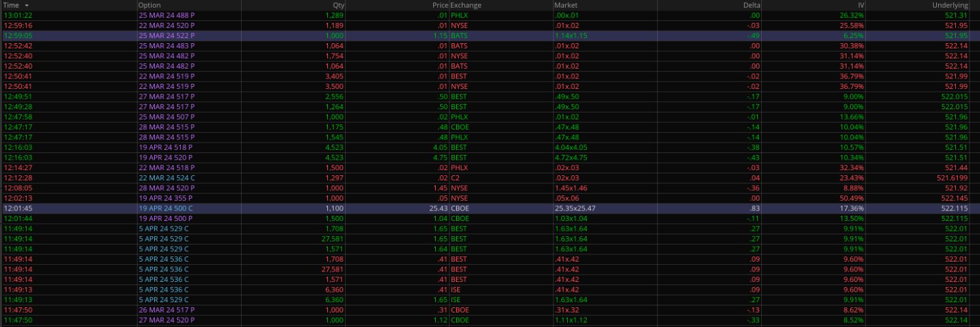Select underlying value 521.31
The width and height of the screenshot is (980, 327).
(x=956, y=15)
